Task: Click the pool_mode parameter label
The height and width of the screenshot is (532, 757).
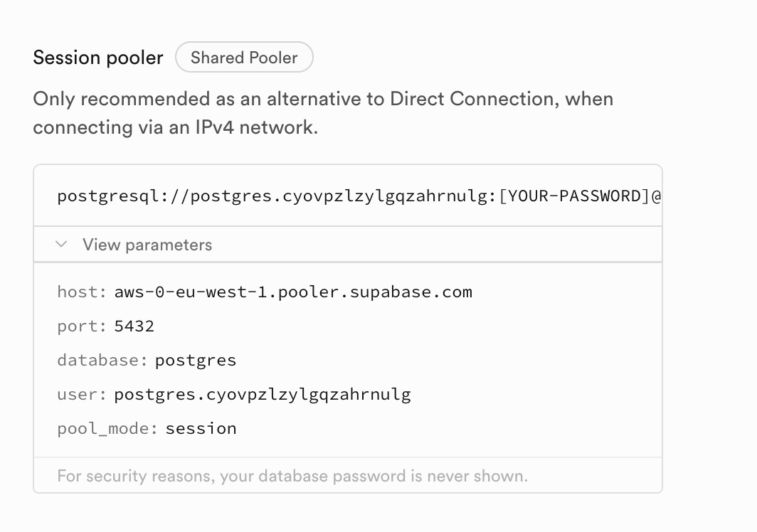Action: (107, 428)
